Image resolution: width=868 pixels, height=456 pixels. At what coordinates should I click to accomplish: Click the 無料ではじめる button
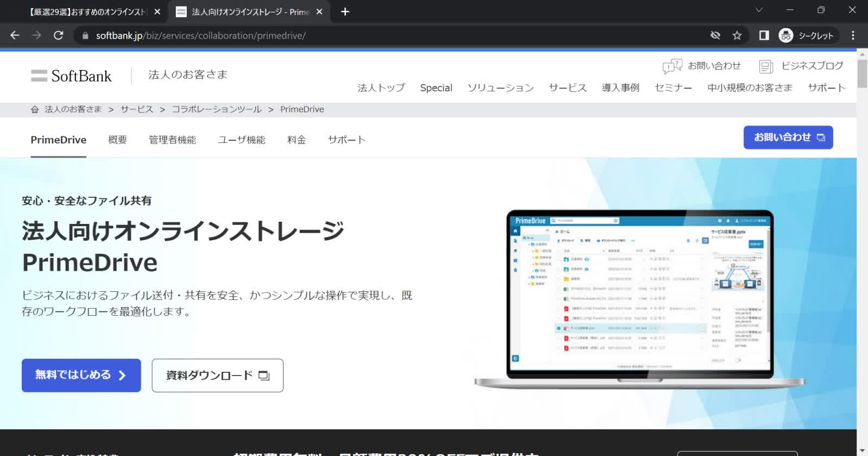pos(81,375)
